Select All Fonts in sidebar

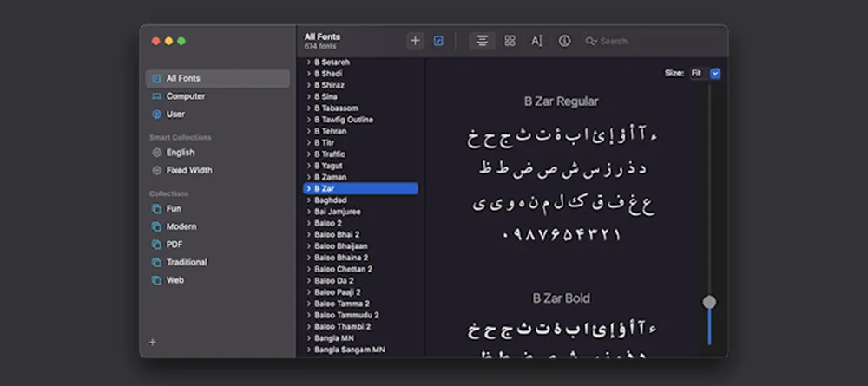click(x=218, y=79)
